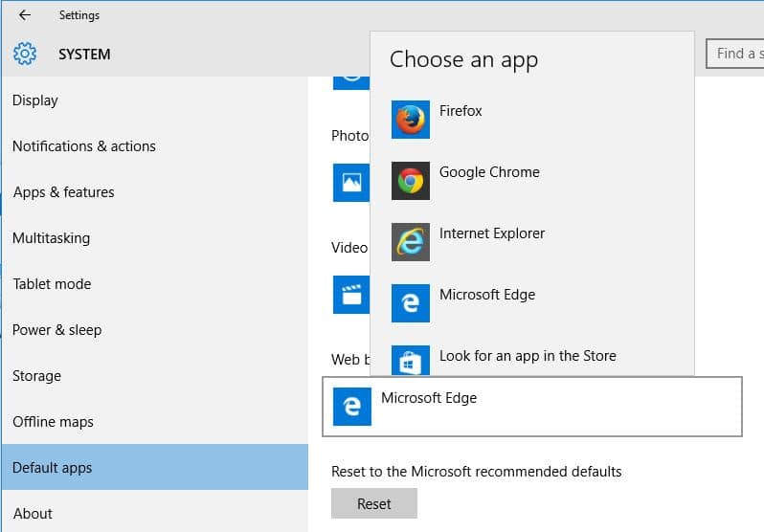
Task: Click the Video player default app icon
Action: 350,295
